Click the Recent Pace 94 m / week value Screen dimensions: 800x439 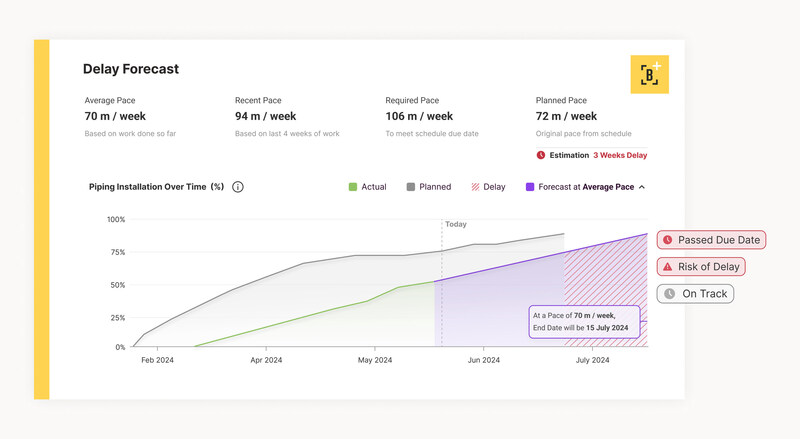coord(265,116)
